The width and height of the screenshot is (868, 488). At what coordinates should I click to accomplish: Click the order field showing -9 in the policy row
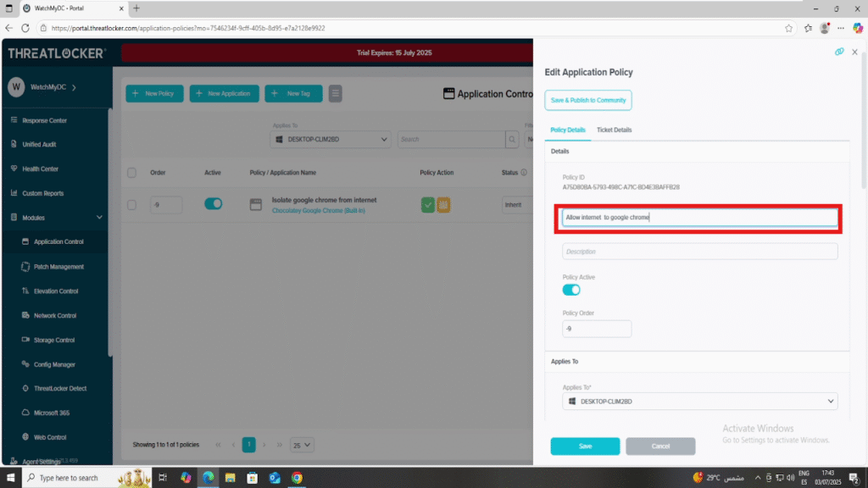pyautogui.click(x=165, y=205)
